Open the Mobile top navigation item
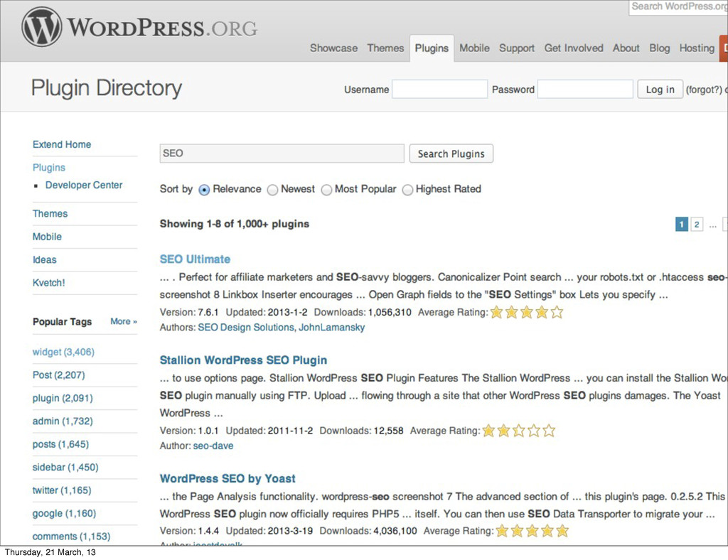This screenshot has width=728, height=560. pyautogui.click(x=474, y=48)
